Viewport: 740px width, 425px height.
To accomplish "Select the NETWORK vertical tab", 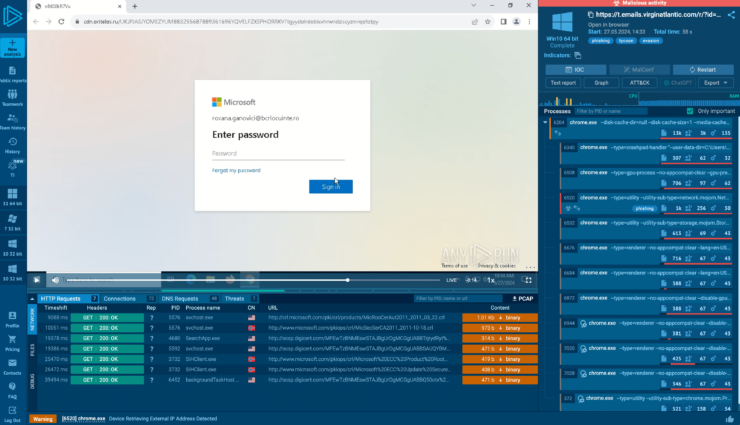I will tap(32, 319).
